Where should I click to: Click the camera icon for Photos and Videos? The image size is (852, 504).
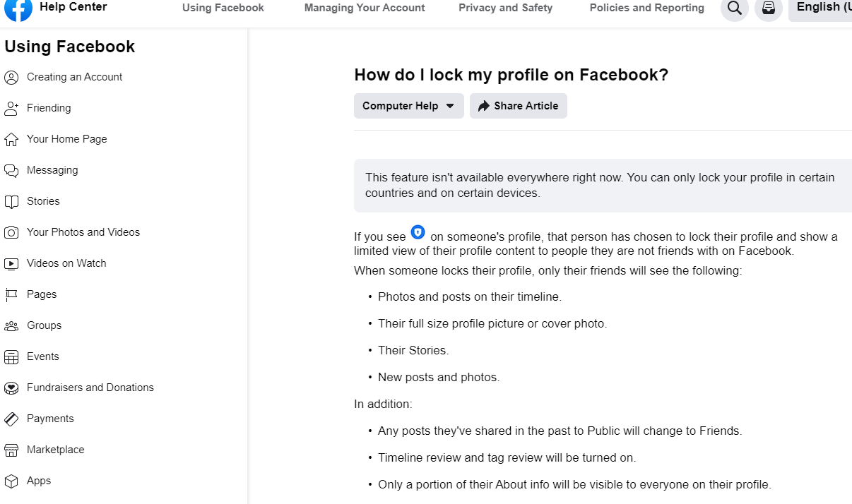(11, 232)
